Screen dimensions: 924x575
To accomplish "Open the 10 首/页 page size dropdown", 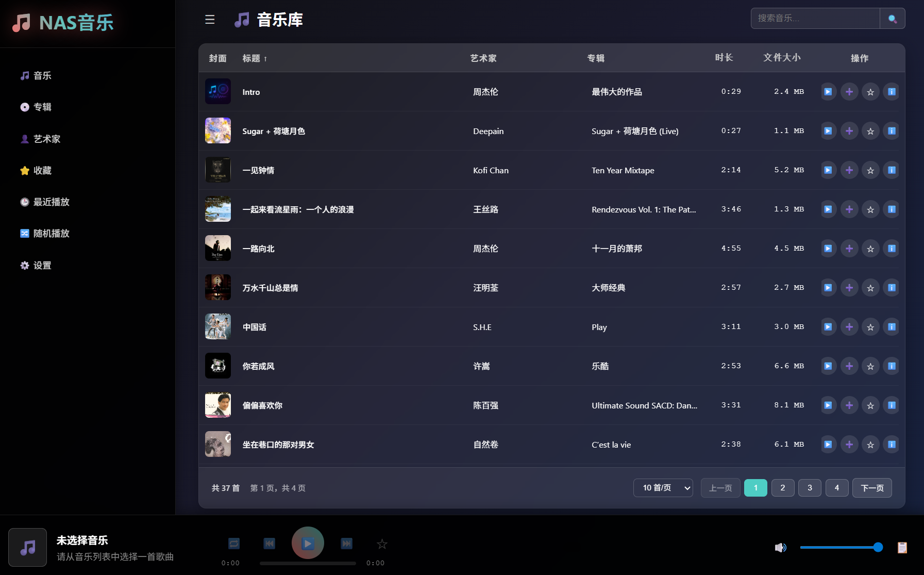I will (663, 487).
